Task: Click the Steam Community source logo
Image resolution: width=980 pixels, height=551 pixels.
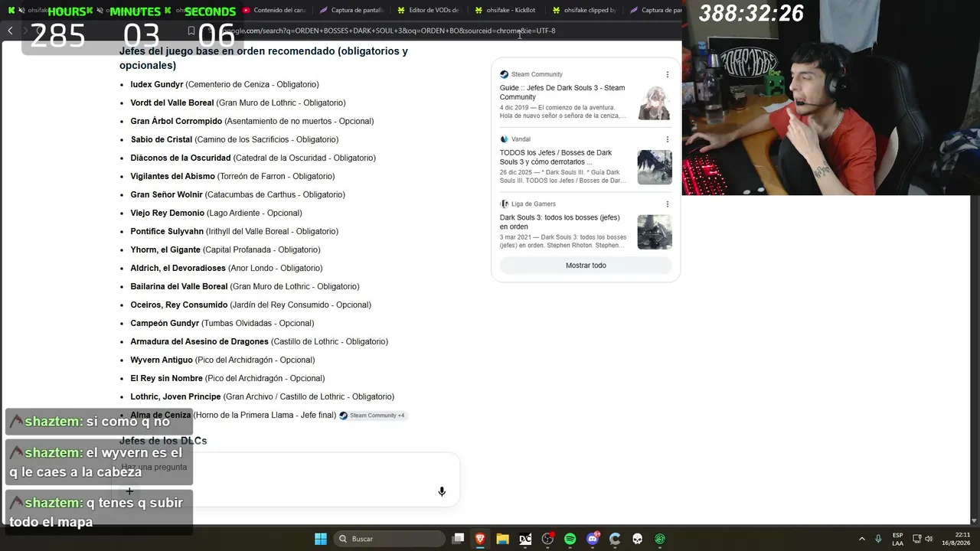Action: [x=504, y=74]
